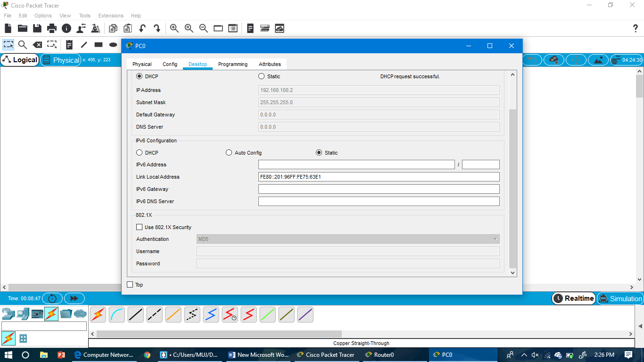The height and width of the screenshot is (362, 644).
Task: Select the Console cable connection
Action: point(116,314)
